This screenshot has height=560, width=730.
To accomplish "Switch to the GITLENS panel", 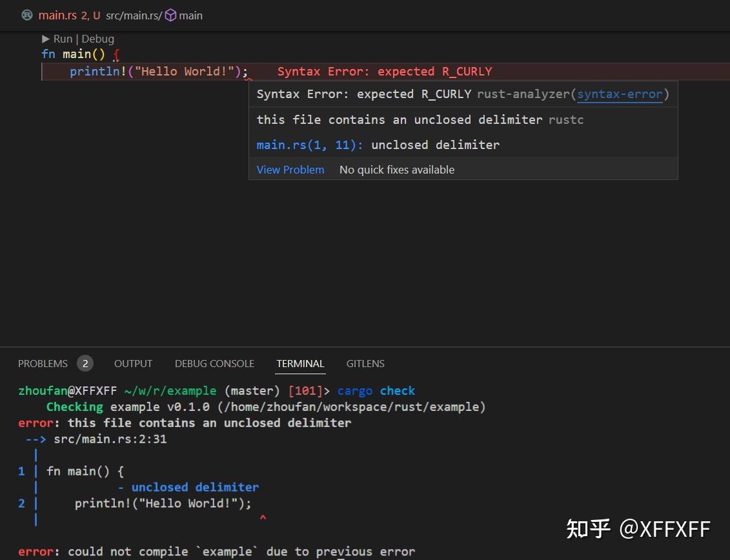I will (x=365, y=363).
